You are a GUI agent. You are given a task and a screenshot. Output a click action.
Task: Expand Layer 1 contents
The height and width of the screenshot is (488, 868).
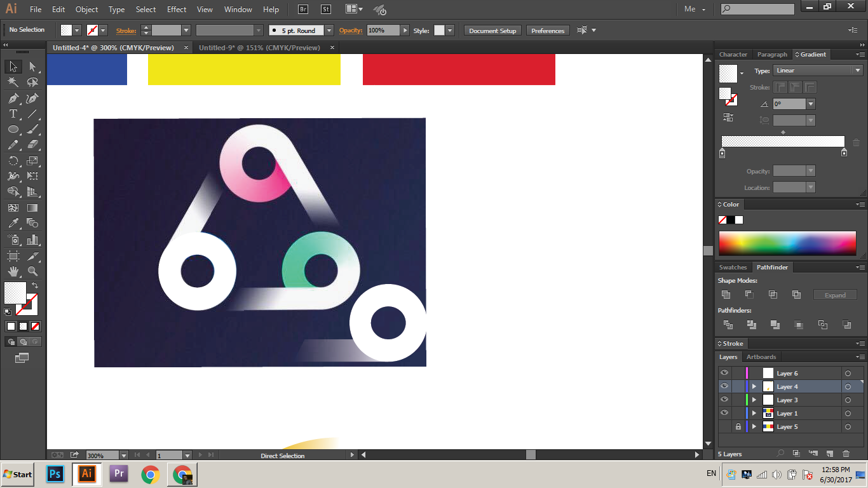click(754, 413)
